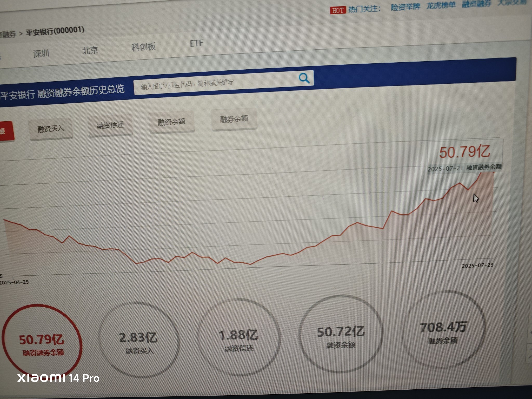Select the 2.83亿 融资买入 circle
The width and height of the screenshot is (532, 399).
pos(138,340)
